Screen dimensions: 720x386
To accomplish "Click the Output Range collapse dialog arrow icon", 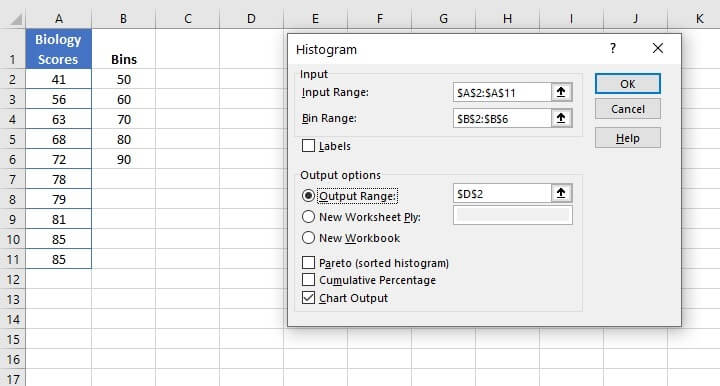I will pos(561,193).
